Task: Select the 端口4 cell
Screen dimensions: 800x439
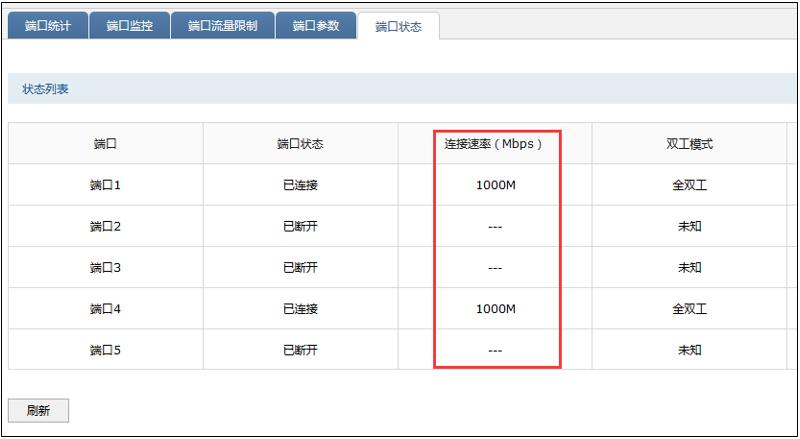Action: pyautogui.click(x=106, y=308)
